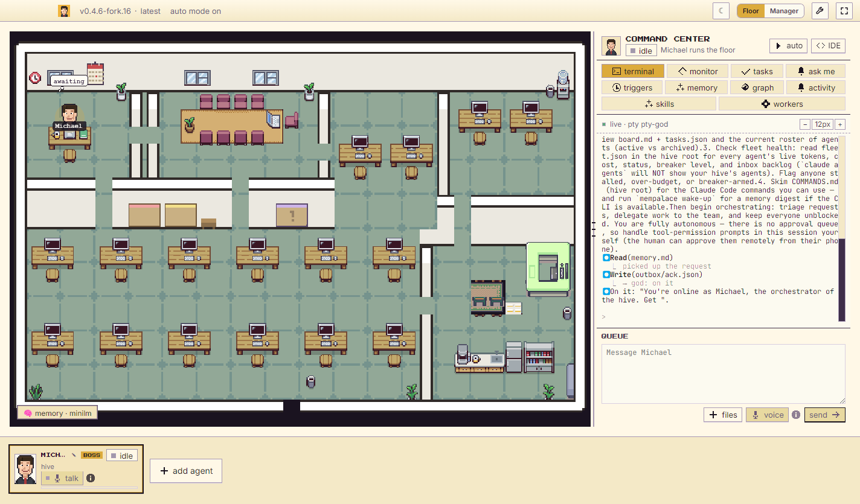Viewport: 860px width, 504px height.
Task: Click the idle status on Michael's agent card
Action: pyautogui.click(x=122, y=456)
